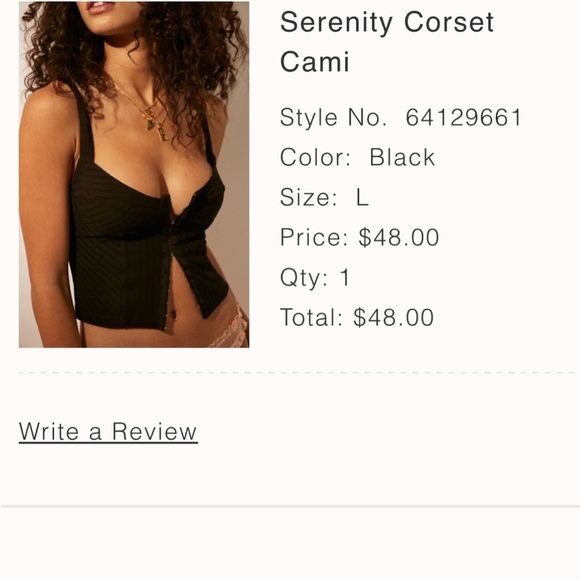Click the dashed divider below the product
This screenshot has width=580, height=580.
[x=297, y=373]
